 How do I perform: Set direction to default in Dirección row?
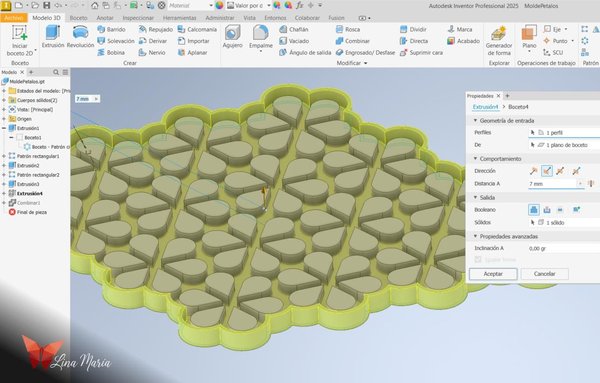[533, 171]
